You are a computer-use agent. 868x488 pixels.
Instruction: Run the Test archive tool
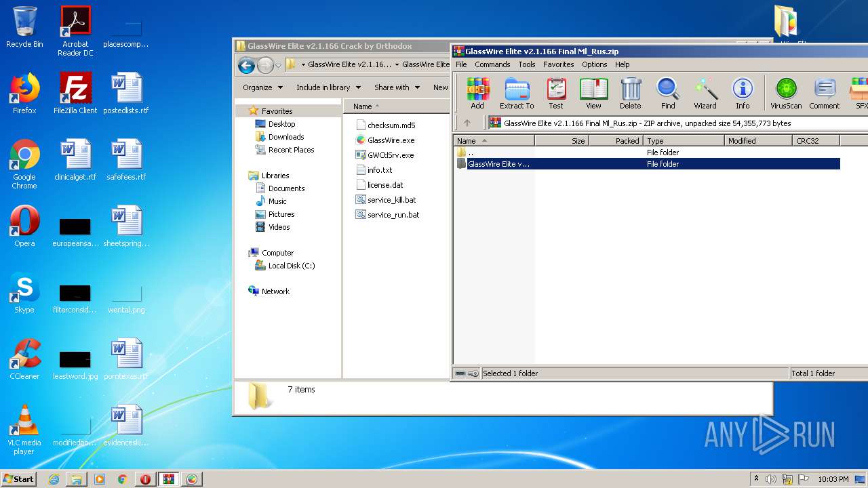555,94
